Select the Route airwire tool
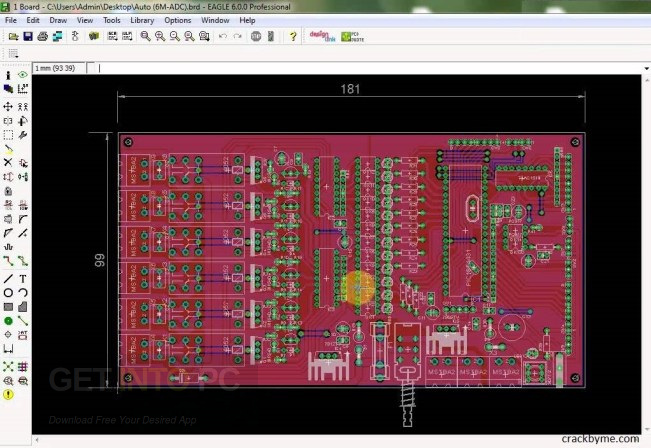This screenshot has height=448, width=651. 8,261
